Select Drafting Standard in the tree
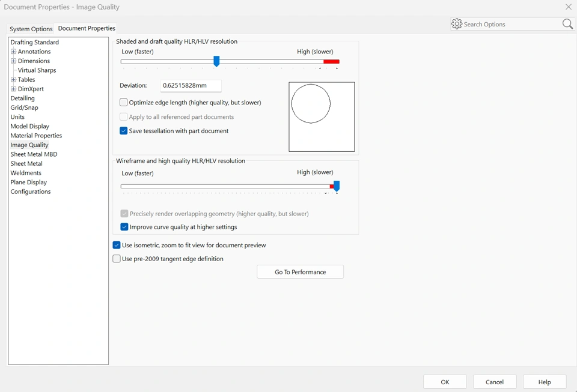Image resolution: width=577 pixels, height=392 pixels. pos(35,42)
